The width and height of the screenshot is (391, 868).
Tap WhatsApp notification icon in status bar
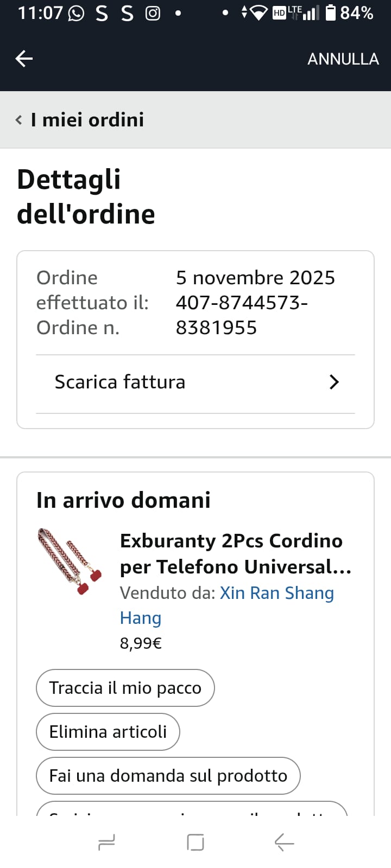point(76,13)
